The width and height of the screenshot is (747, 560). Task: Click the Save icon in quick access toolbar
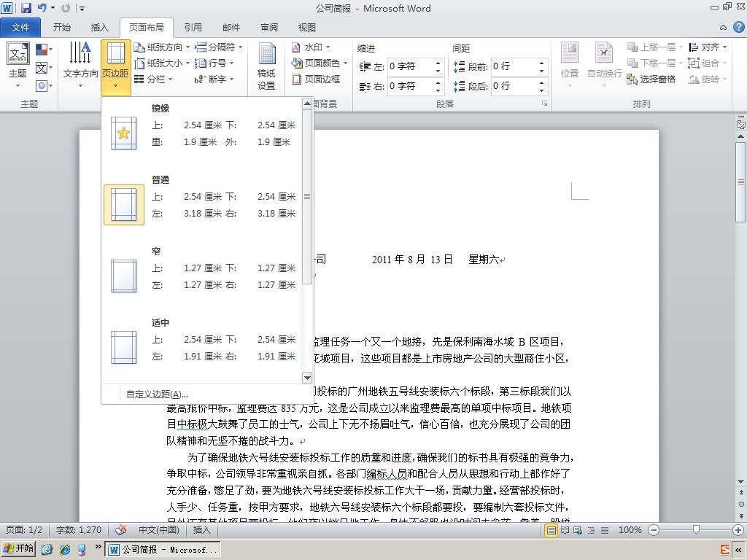click(26, 7)
